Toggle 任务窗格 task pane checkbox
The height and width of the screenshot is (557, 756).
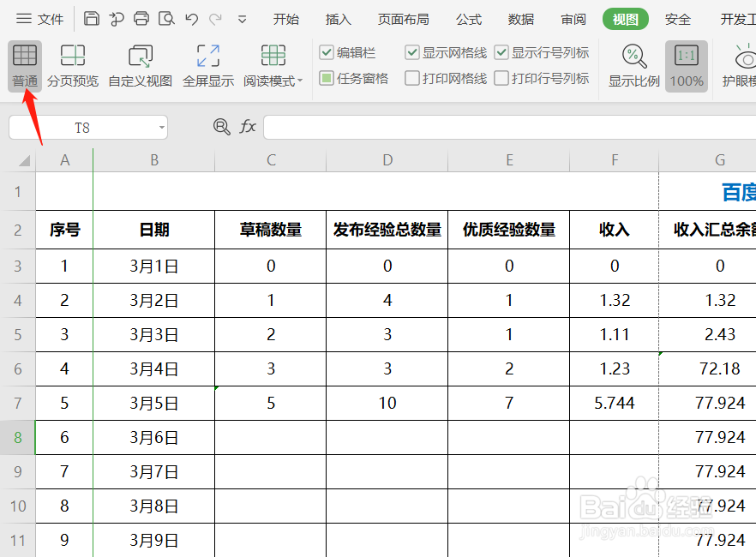(327, 75)
